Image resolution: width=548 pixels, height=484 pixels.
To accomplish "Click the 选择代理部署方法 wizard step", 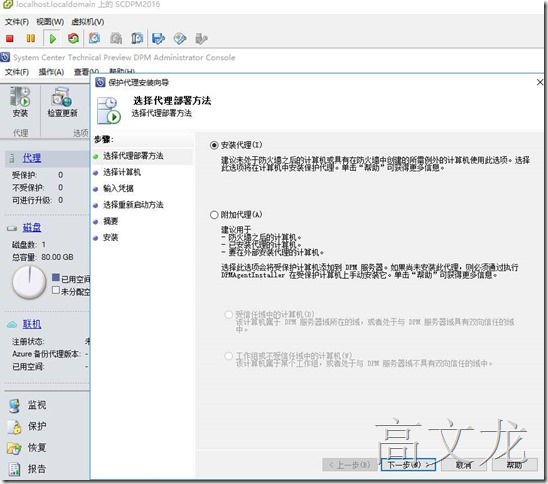I will point(133,156).
